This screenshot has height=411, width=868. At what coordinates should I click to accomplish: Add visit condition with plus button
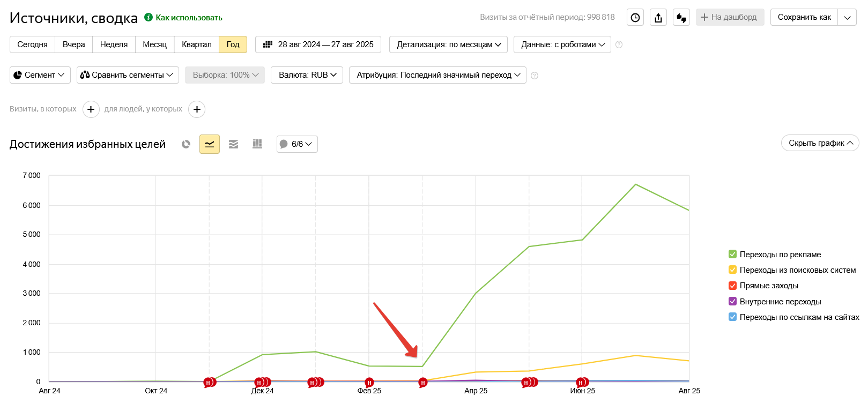[x=91, y=109]
